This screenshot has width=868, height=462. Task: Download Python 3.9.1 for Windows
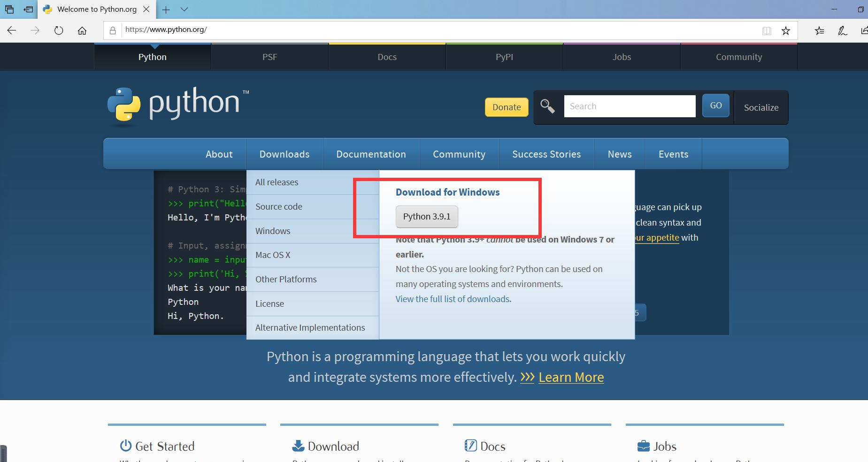pyautogui.click(x=426, y=217)
